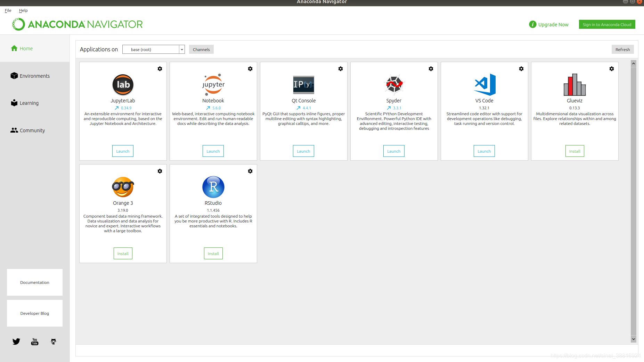Go to the Home tab

(35, 48)
